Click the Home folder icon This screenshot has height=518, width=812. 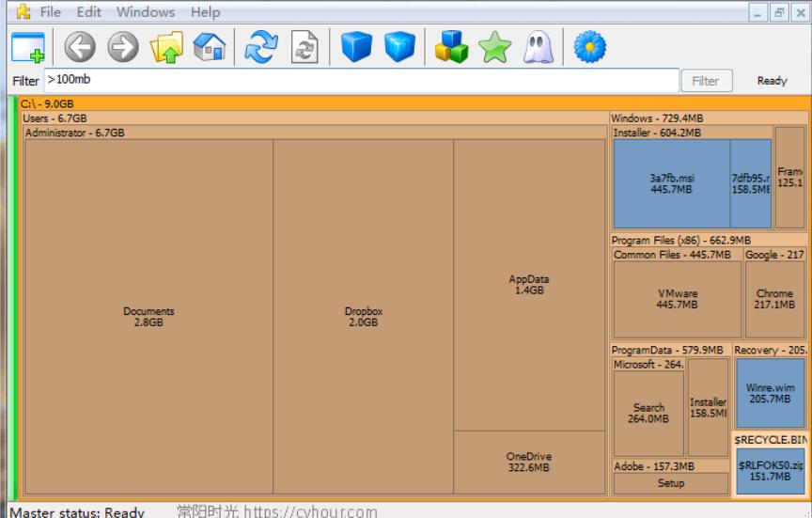209,46
